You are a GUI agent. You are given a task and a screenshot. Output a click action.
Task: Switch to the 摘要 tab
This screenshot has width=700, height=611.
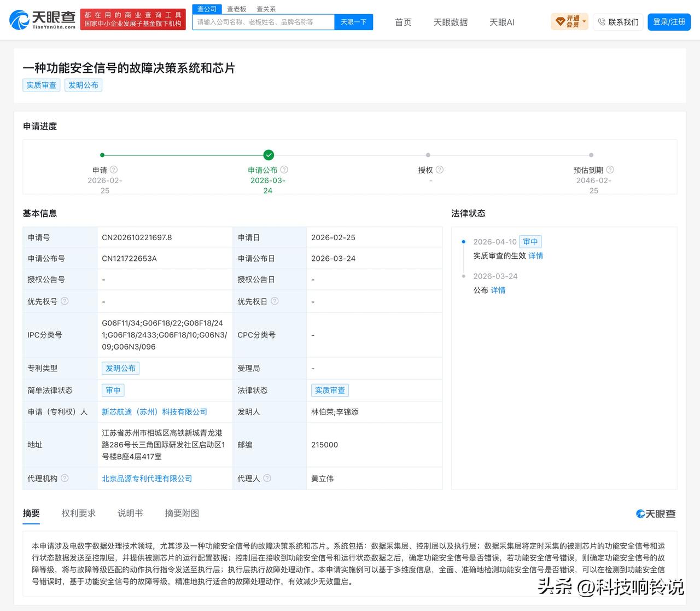(x=31, y=513)
